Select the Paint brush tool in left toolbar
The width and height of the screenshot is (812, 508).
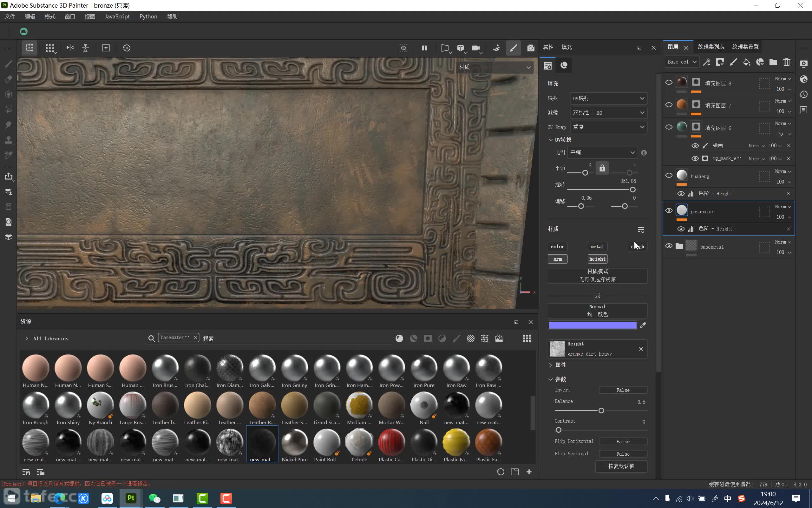[9, 64]
